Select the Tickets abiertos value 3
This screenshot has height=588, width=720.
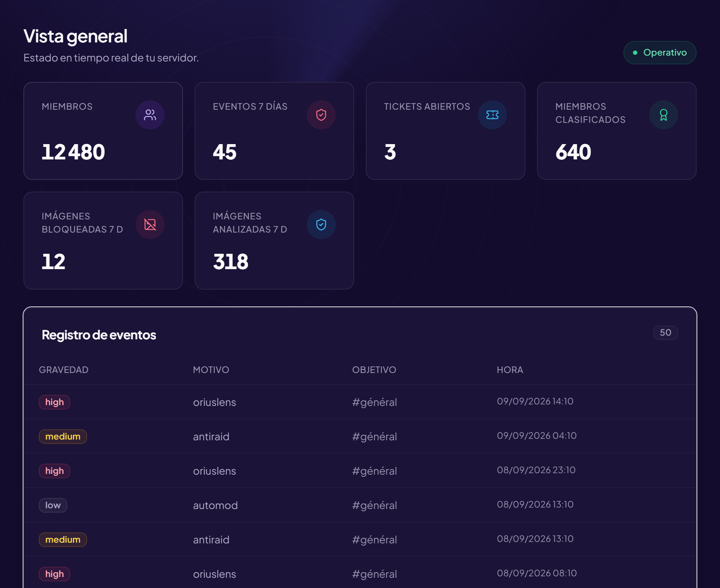[x=390, y=152]
